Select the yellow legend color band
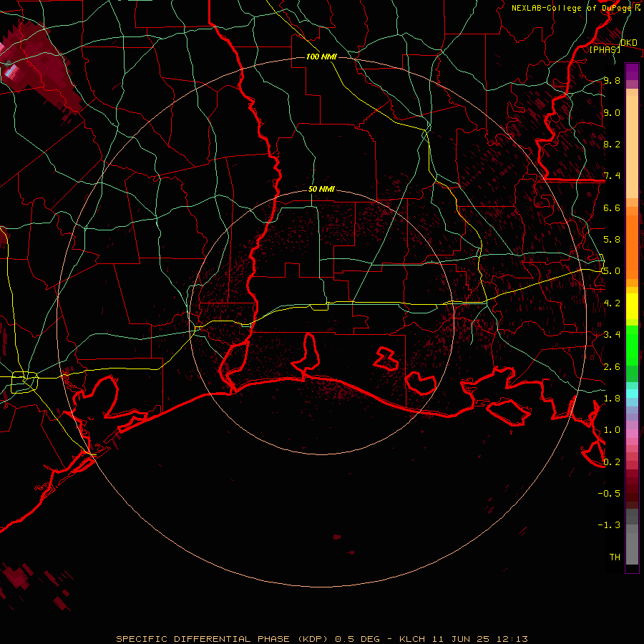This screenshot has width=644, height=644. click(x=632, y=306)
